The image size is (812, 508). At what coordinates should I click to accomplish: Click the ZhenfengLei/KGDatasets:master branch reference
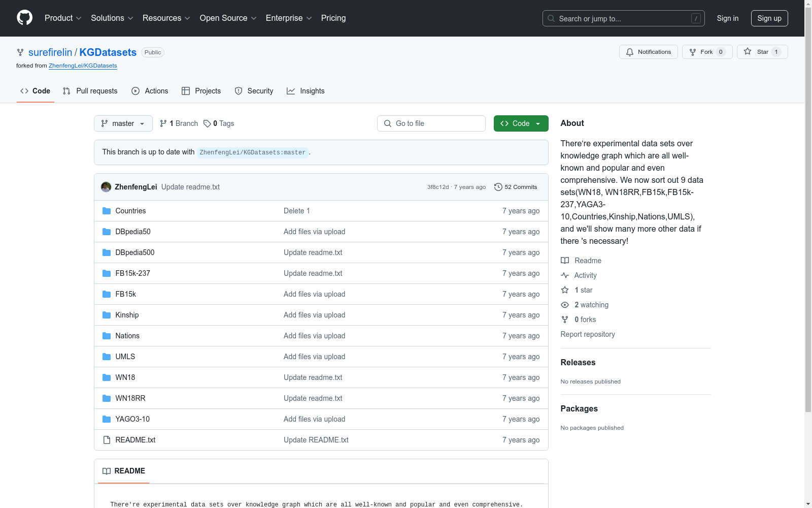(x=253, y=152)
